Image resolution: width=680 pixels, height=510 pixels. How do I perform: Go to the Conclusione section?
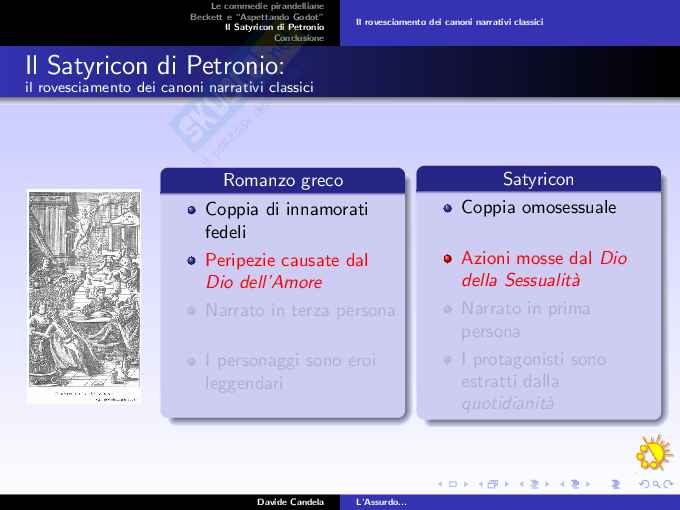[x=298, y=38]
